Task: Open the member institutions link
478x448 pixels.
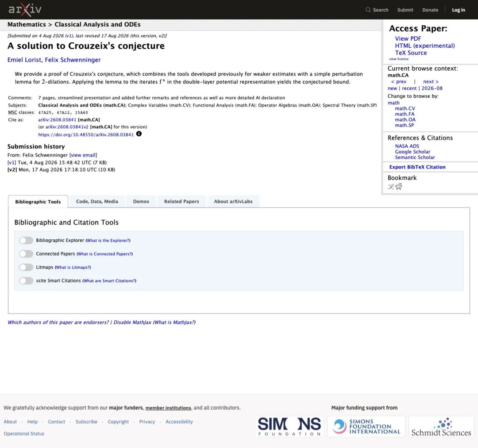Action: pos(168,408)
